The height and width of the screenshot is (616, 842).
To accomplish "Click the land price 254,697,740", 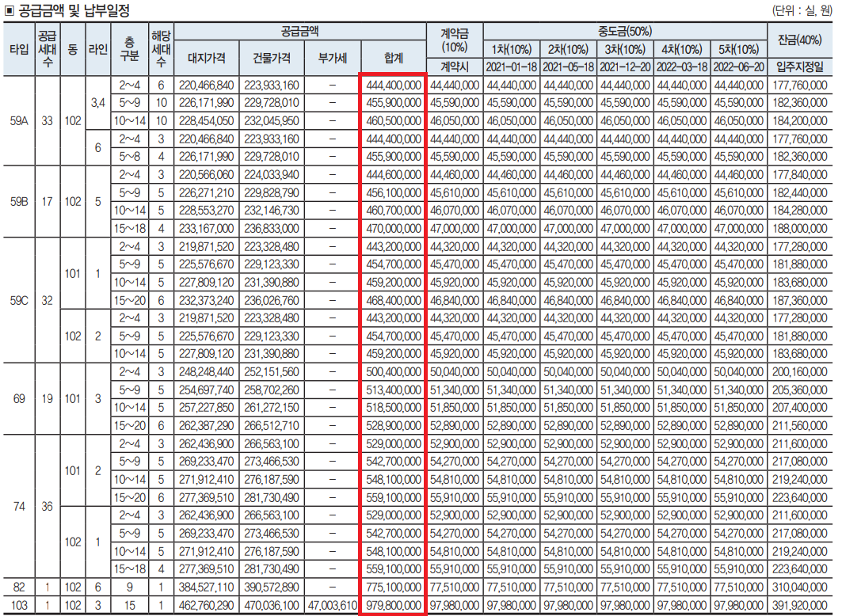I will click(x=206, y=390).
